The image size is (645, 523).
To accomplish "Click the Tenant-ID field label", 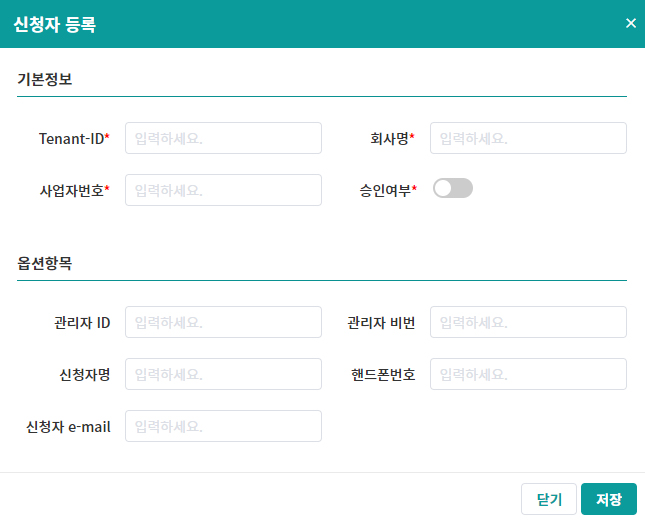I will (x=72, y=138).
